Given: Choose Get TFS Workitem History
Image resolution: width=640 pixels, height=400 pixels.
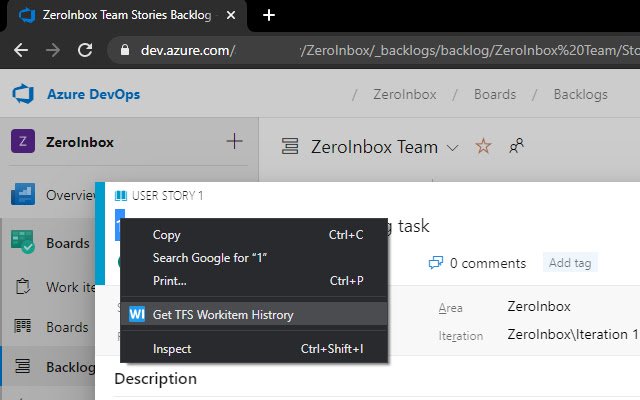Looking at the screenshot, I should pyautogui.click(x=254, y=314).
